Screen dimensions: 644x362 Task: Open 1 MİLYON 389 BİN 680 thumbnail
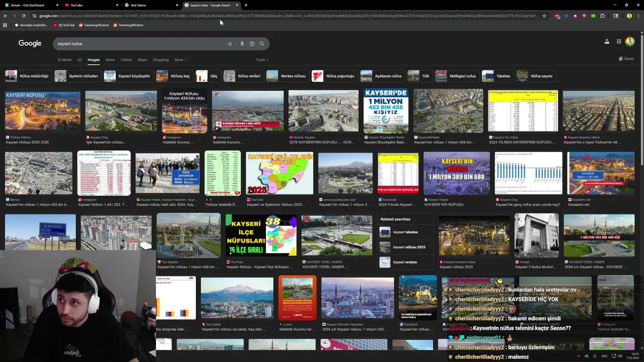457,173
